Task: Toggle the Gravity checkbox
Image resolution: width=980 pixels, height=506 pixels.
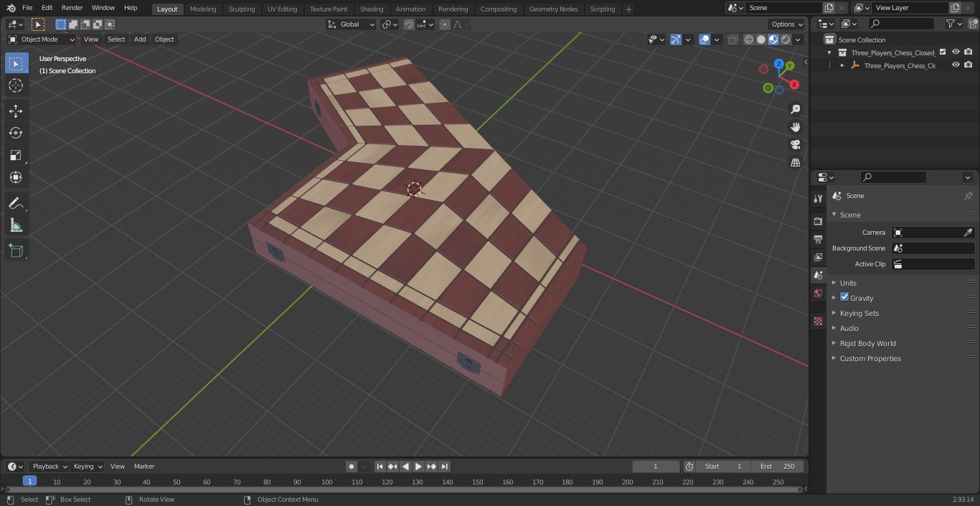Action: pyautogui.click(x=844, y=297)
